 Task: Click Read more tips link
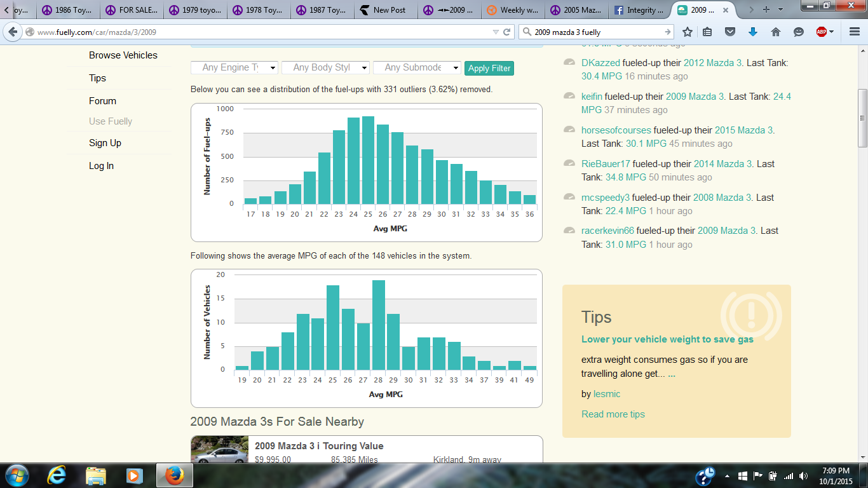click(x=613, y=414)
